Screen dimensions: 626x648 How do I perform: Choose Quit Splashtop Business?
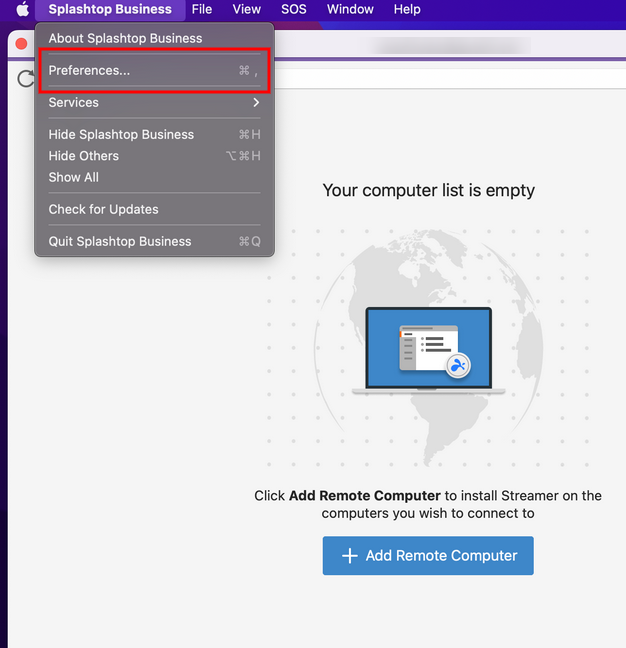pyautogui.click(x=155, y=241)
